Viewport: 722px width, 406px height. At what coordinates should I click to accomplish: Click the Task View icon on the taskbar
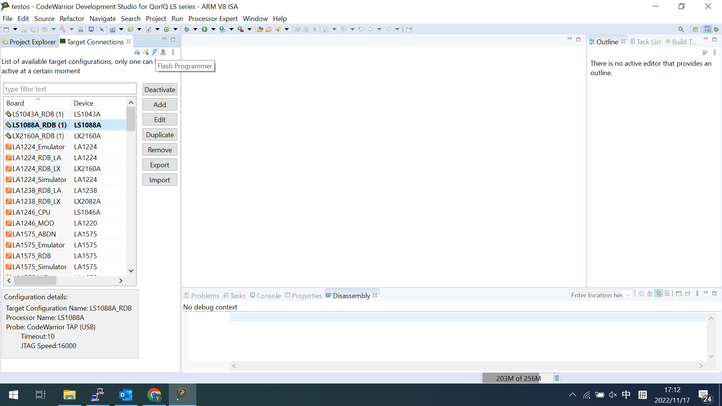(x=41, y=394)
